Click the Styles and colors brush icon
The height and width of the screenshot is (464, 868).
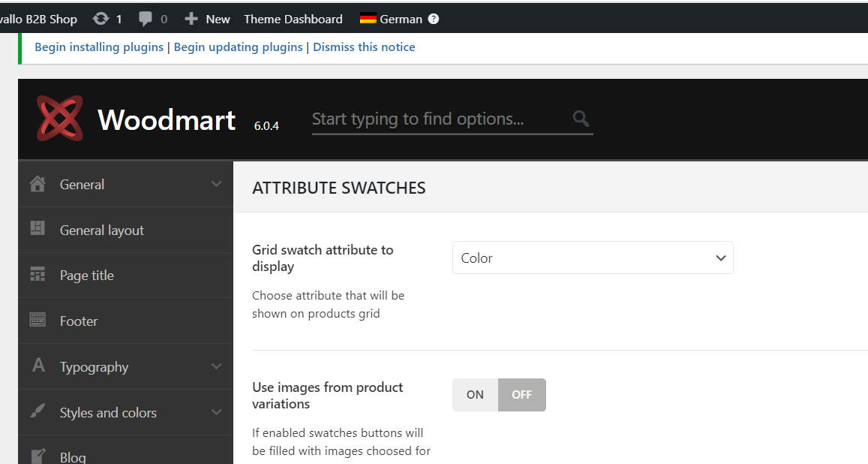[38, 411]
